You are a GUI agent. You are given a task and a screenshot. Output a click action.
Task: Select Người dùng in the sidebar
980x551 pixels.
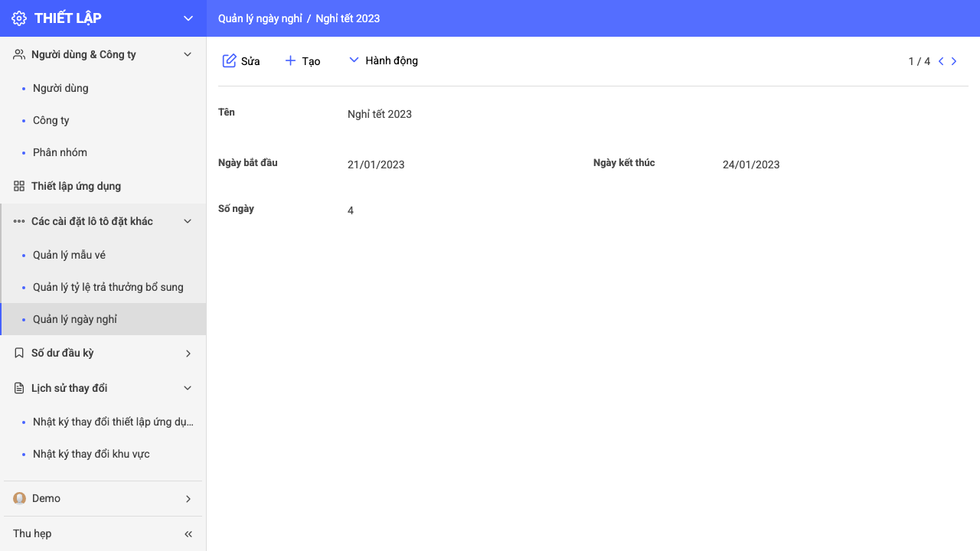click(103, 88)
